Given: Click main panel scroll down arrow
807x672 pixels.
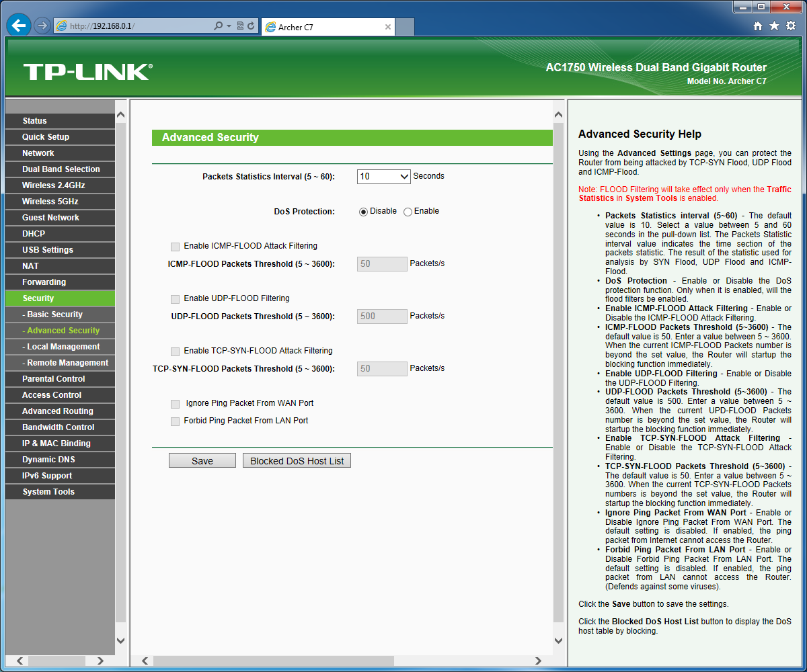Looking at the screenshot, I should coord(558,640).
